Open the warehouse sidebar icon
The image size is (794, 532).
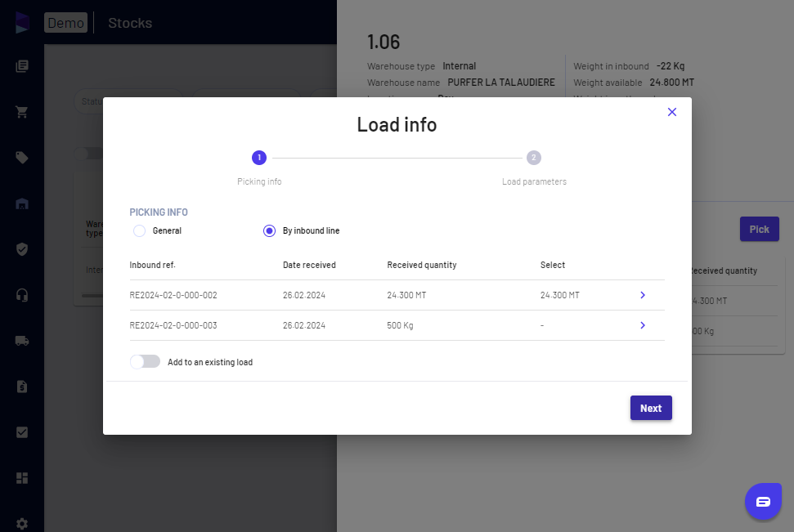[22, 203]
